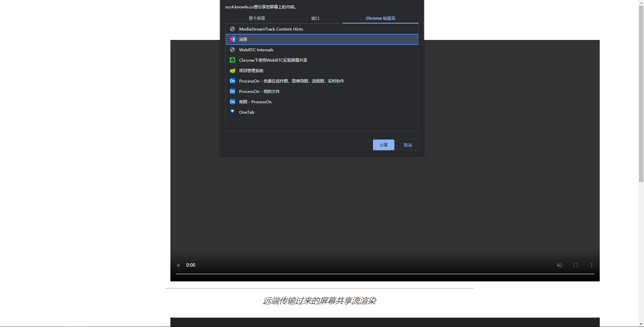Click the TB favicon beside 消息

232,39
